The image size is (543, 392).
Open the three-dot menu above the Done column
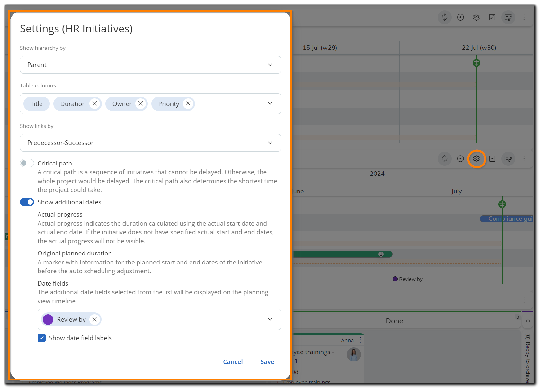tap(524, 300)
